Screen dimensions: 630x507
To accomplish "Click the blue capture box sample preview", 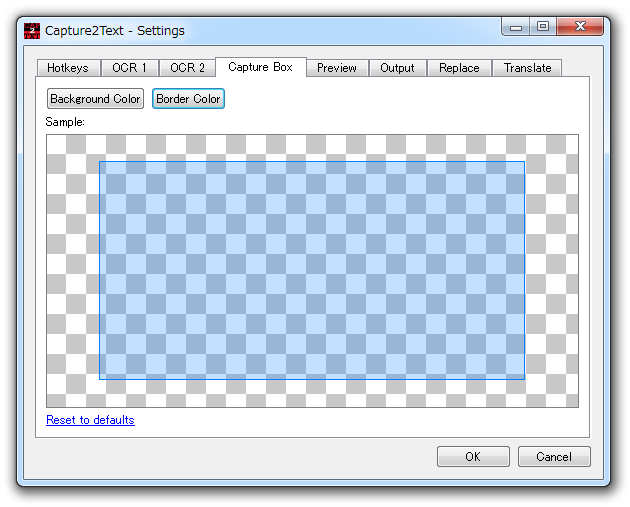I will (x=312, y=270).
